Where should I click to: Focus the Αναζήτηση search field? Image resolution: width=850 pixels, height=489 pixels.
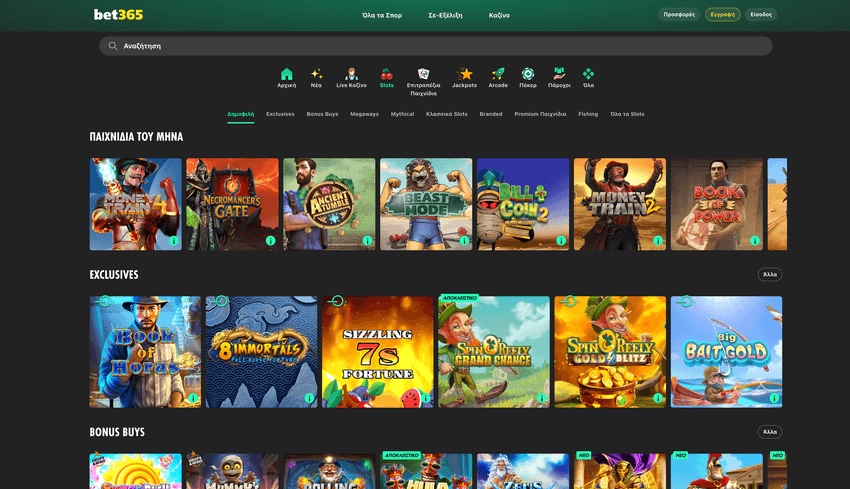(436, 46)
